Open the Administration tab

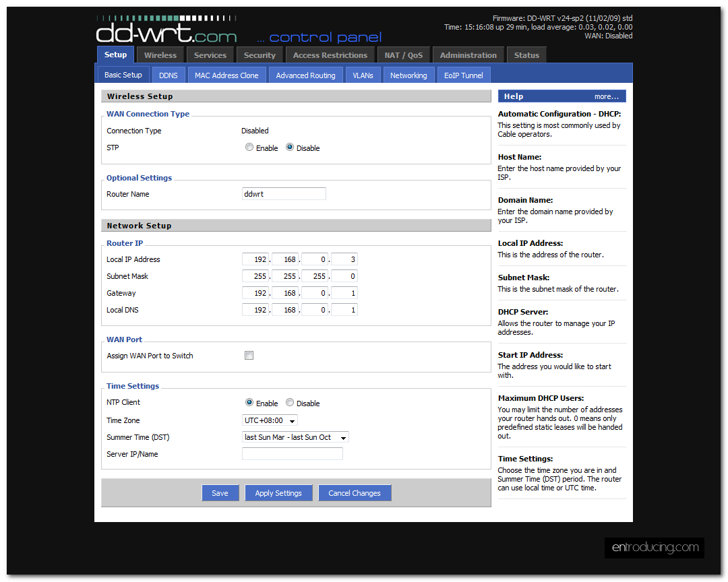coord(468,55)
